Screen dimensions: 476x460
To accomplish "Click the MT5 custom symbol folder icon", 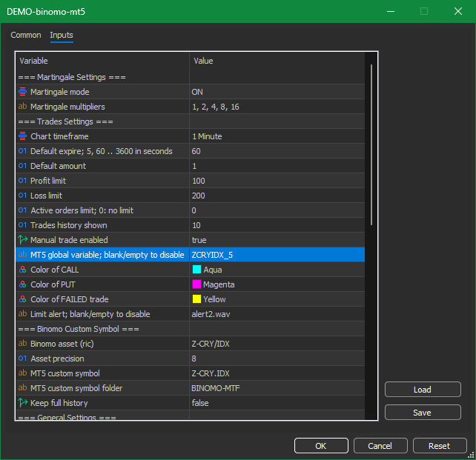I will tap(22, 388).
